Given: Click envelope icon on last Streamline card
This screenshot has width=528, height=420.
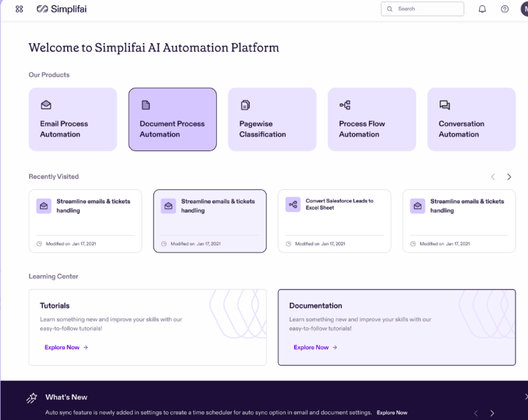Looking at the screenshot, I should click(x=418, y=206).
